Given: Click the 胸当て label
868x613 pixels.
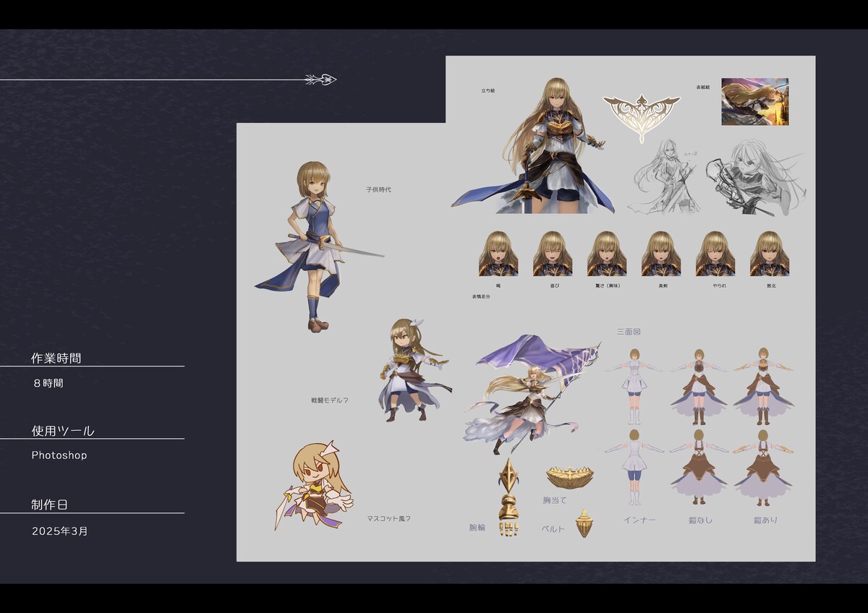Looking at the screenshot, I should (555, 500).
